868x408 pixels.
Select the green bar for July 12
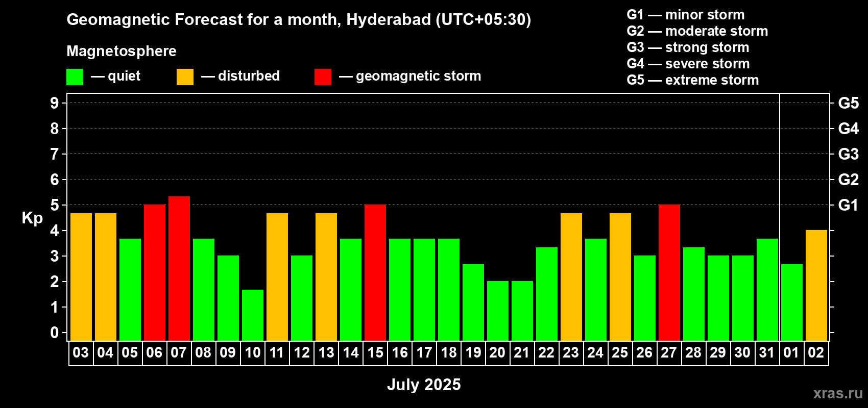point(302,298)
